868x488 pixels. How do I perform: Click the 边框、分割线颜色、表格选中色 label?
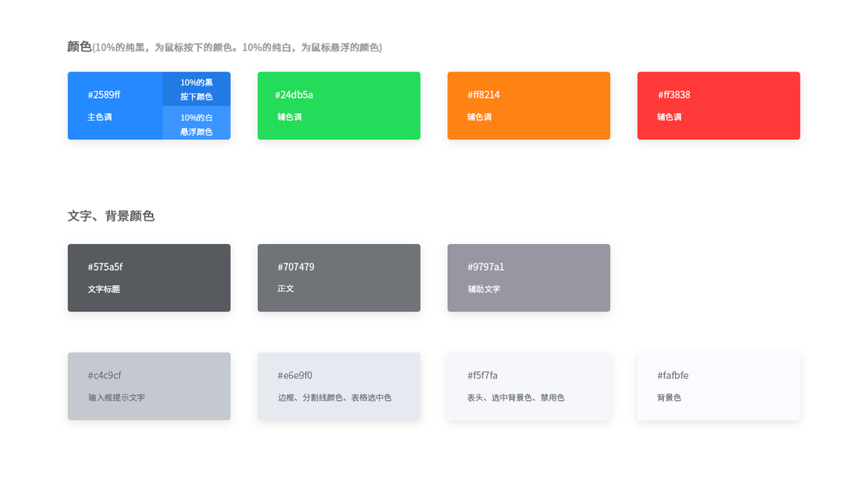[334, 398]
